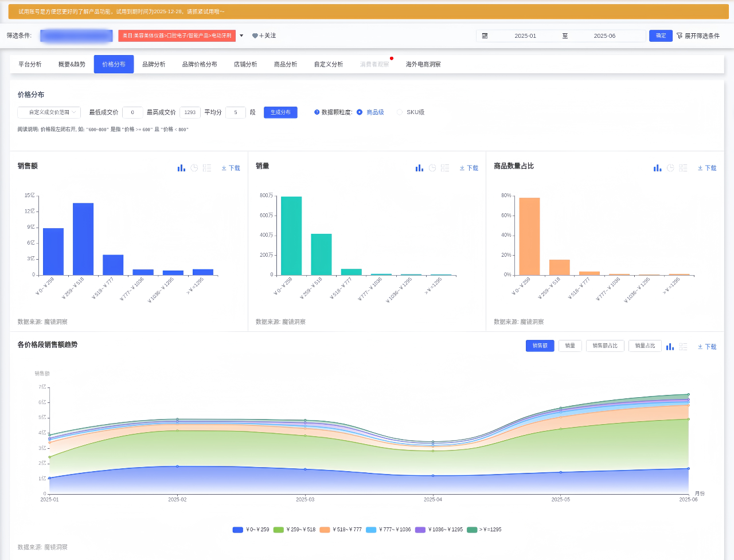Open the 自定义成交价范围 dropdown
Screen dimensions: 734x560
[x=49, y=112]
